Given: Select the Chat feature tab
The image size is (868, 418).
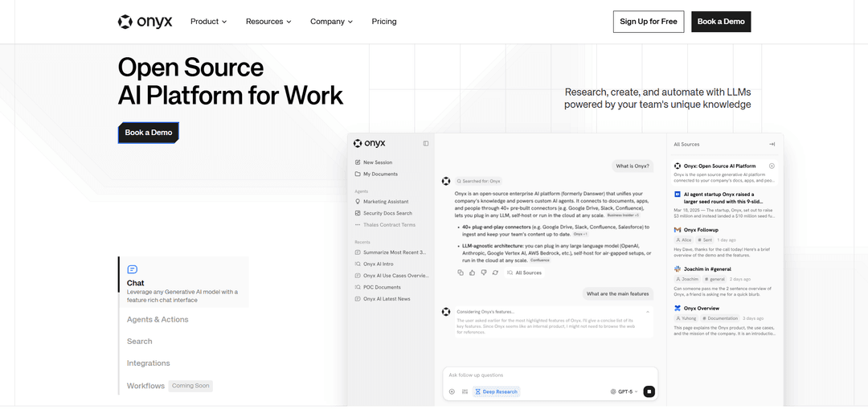Looking at the screenshot, I should 183,282.
